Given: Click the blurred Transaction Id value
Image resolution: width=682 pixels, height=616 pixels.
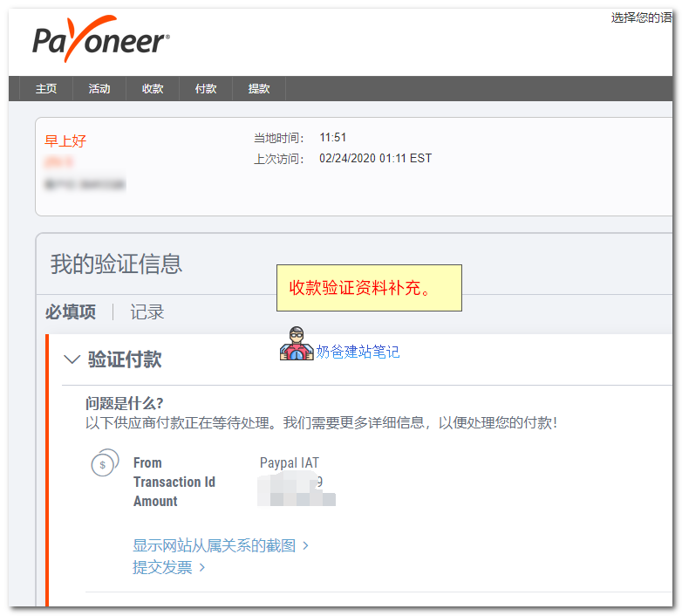Looking at the screenshot, I should pos(291,482).
